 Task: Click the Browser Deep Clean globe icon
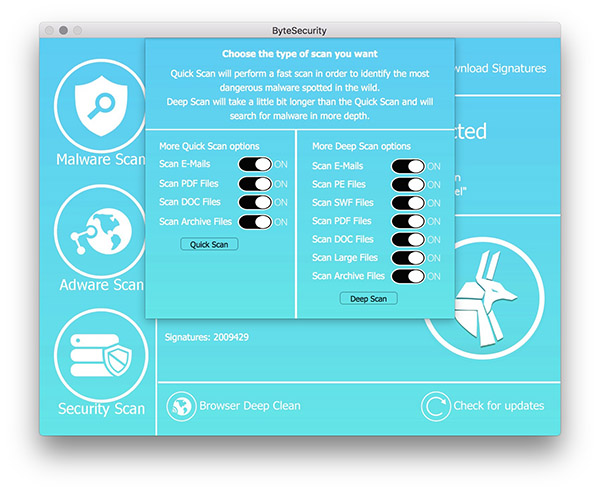(x=181, y=406)
